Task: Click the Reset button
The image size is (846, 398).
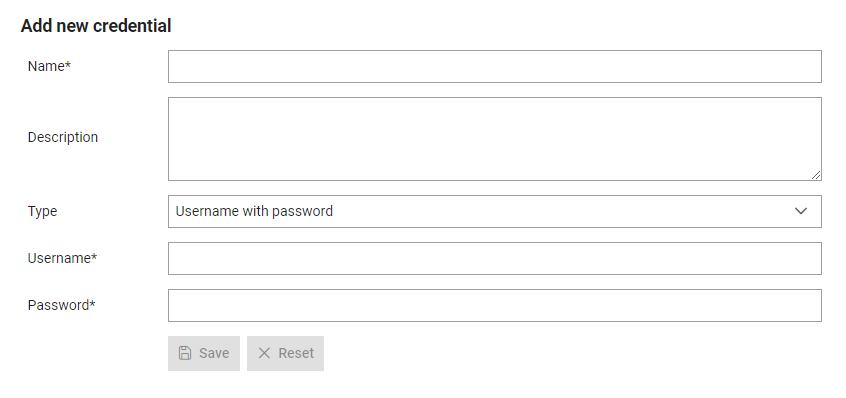Action: click(x=285, y=353)
